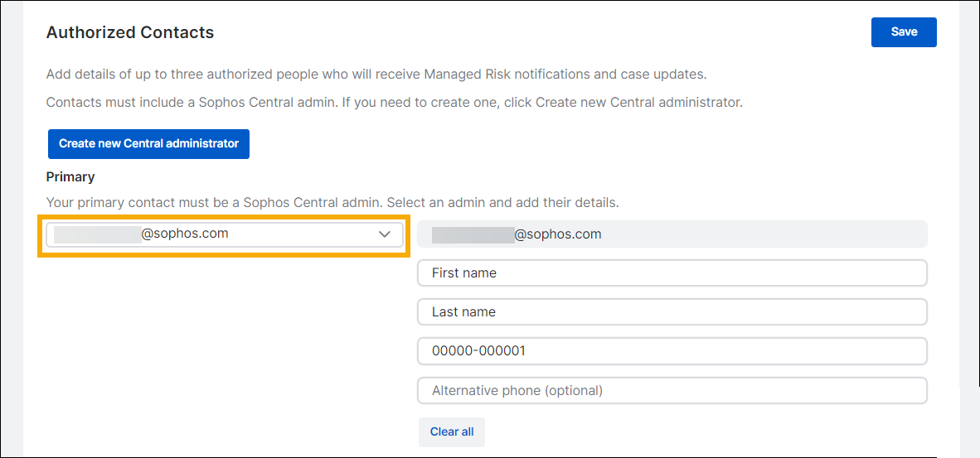Image resolution: width=980 pixels, height=458 pixels.
Task: Click into the Last name field
Action: (672, 312)
